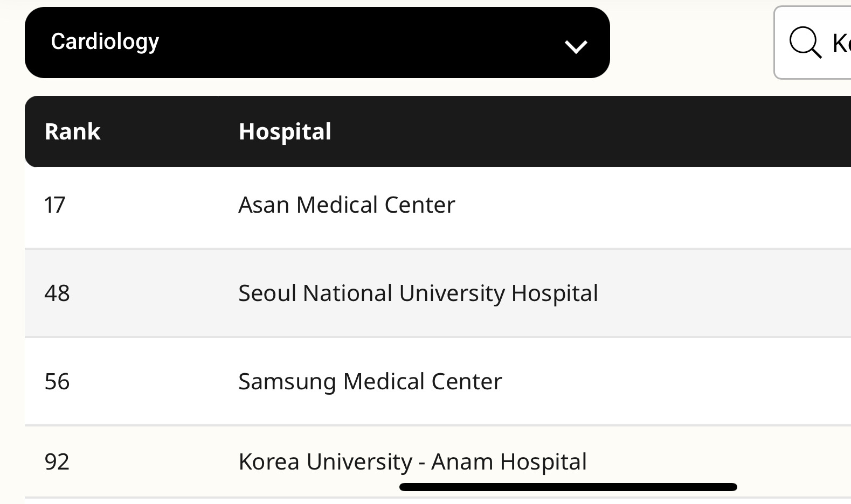
Task: Select Korea University - Anam Hospital
Action: 412,462
